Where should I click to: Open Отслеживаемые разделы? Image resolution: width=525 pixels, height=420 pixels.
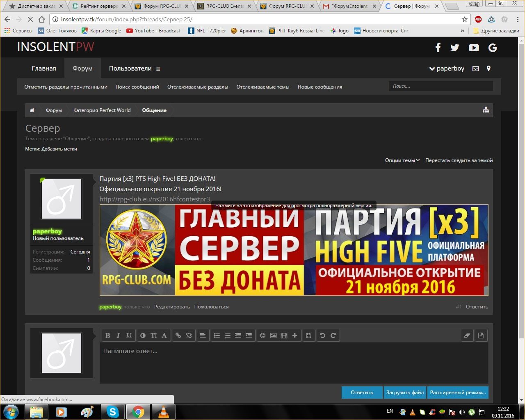pyautogui.click(x=198, y=87)
